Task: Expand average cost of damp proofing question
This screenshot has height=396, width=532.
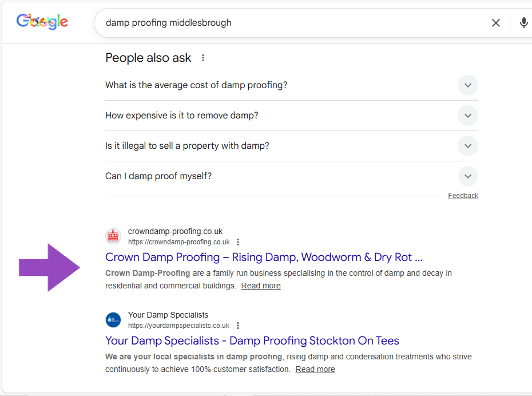Action: (x=467, y=85)
